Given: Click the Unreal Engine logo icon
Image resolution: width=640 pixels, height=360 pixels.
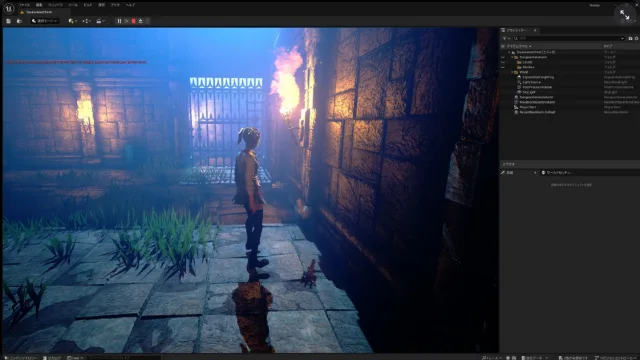Looking at the screenshot, I should click(9, 8).
